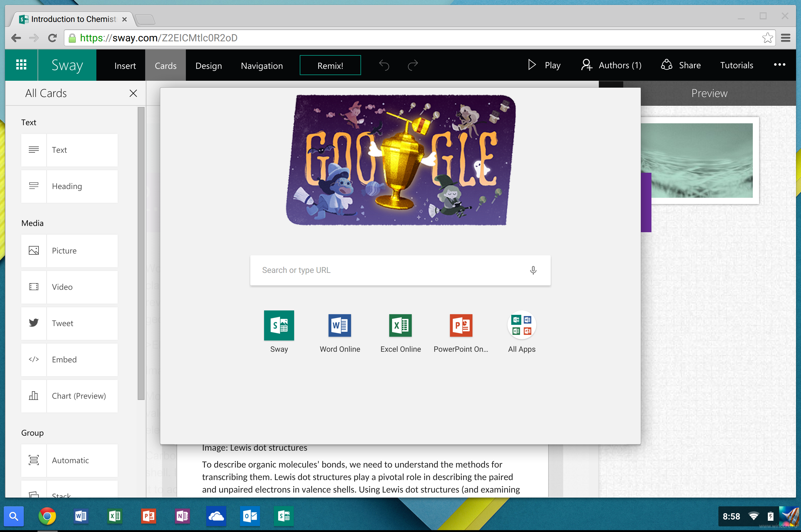The height and width of the screenshot is (532, 801).
Task: Open the shelf search launcher
Action: (x=13, y=516)
